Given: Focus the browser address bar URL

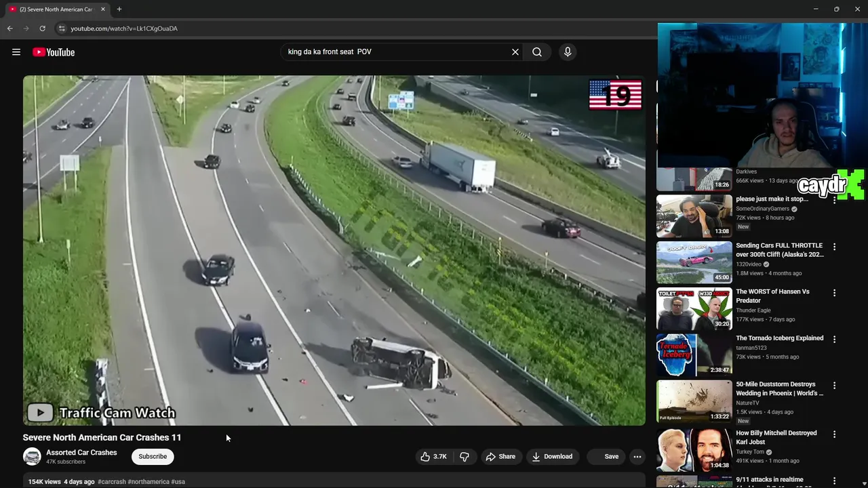Looking at the screenshot, I should tap(124, 28).
